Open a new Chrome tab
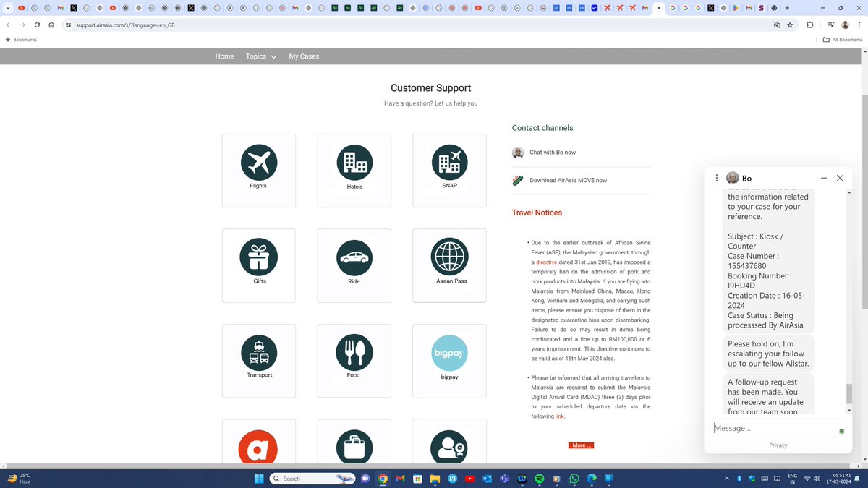 [x=787, y=8]
